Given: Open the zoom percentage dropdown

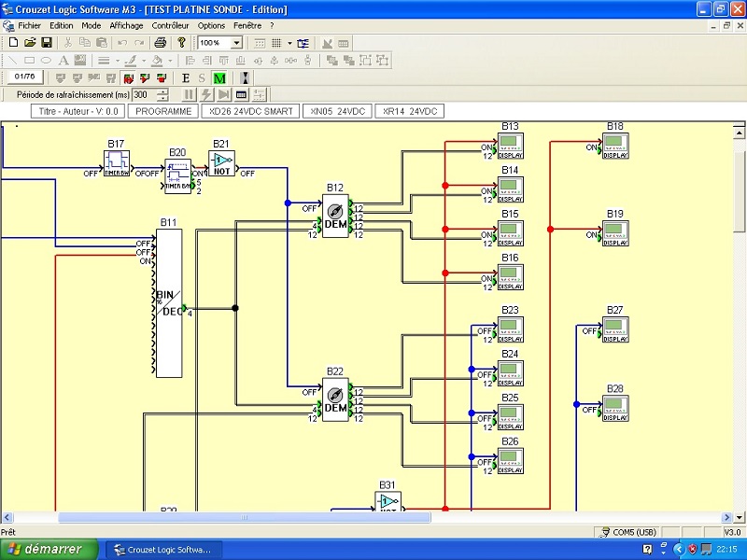Looking at the screenshot, I should (x=236, y=43).
